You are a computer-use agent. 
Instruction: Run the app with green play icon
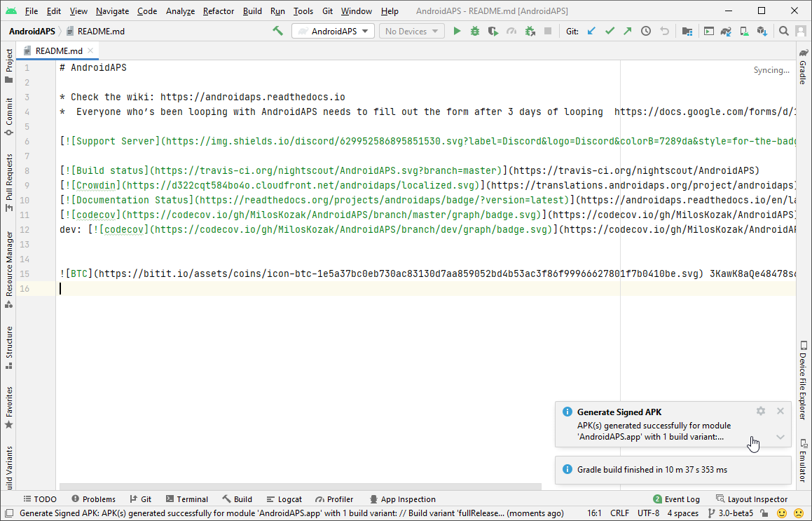[x=457, y=31]
